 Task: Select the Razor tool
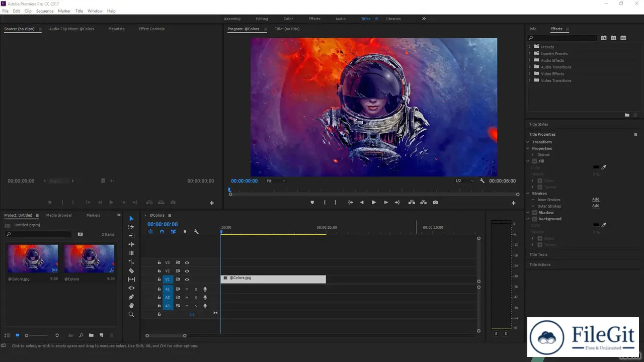(131, 270)
